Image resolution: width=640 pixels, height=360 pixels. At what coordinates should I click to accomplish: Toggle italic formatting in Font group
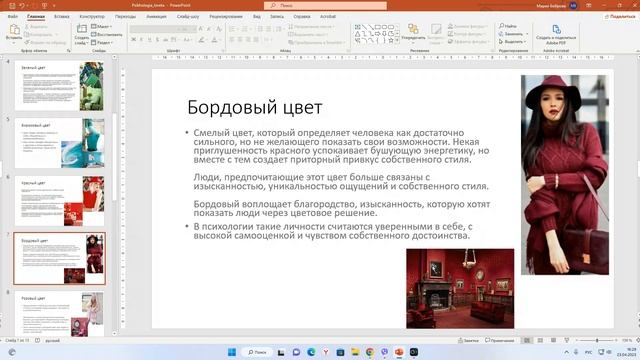click(141, 40)
